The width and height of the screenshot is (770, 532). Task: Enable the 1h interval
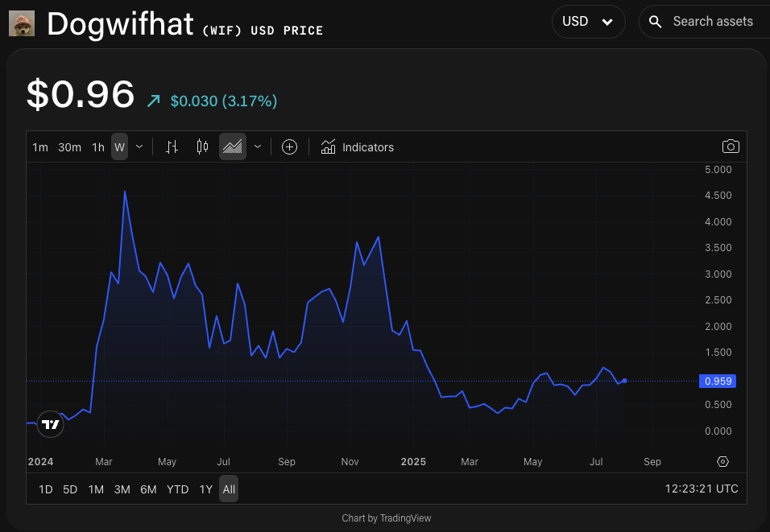pos(97,146)
